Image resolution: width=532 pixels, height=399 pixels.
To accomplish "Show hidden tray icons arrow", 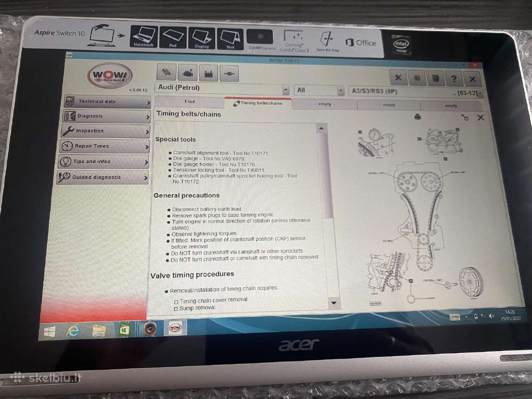I will click(466, 317).
